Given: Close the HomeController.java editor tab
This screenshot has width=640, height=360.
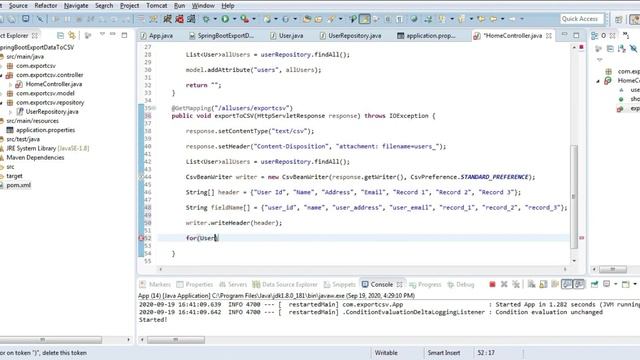Looking at the screenshot, I should [x=549, y=36].
